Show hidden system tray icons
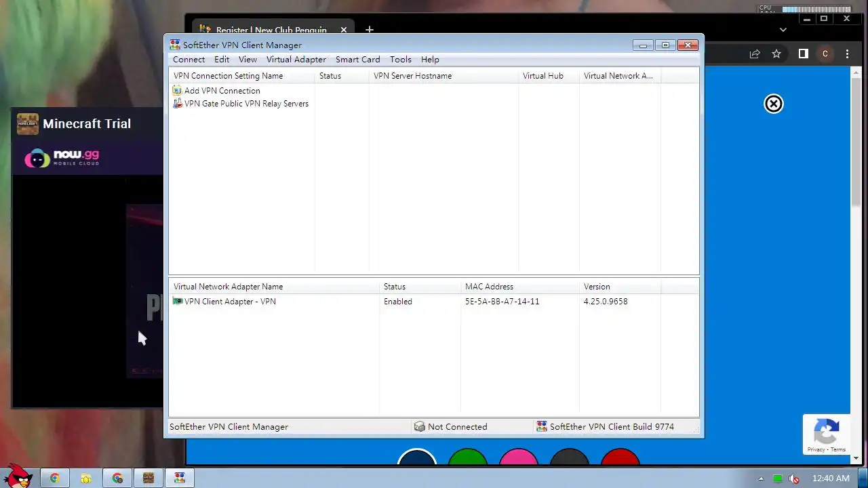The image size is (868, 488). click(x=761, y=479)
